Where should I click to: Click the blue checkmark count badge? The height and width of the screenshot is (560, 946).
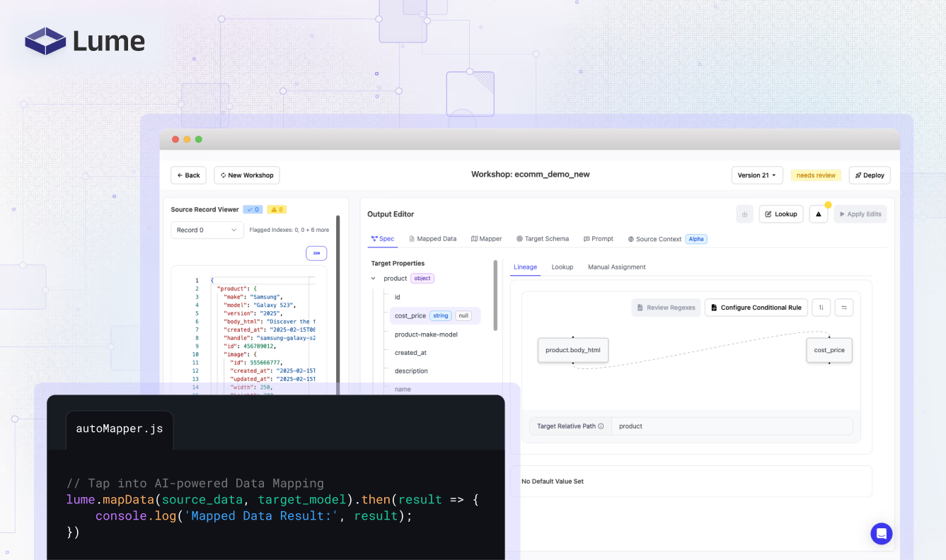pyautogui.click(x=253, y=209)
